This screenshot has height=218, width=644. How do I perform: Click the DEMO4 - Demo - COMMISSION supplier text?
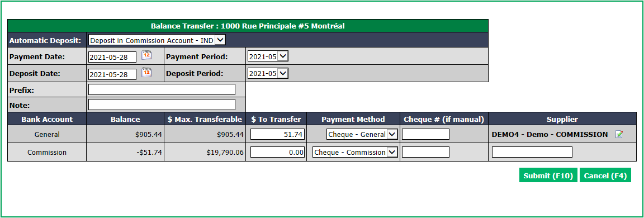pyautogui.click(x=550, y=134)
